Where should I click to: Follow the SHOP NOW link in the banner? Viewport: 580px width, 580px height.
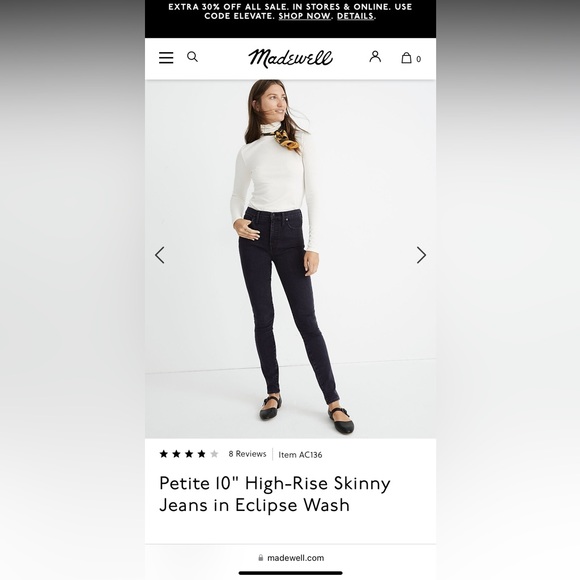[304, 16]
